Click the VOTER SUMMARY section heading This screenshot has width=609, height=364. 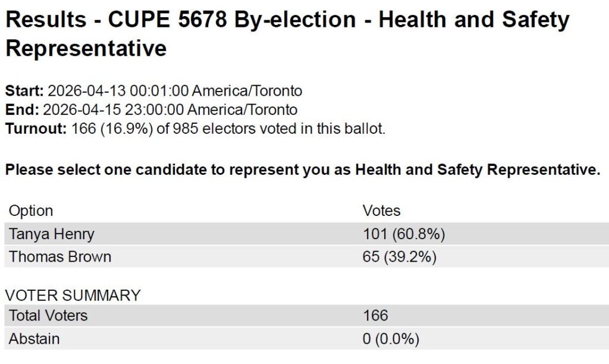coord(73,295)
